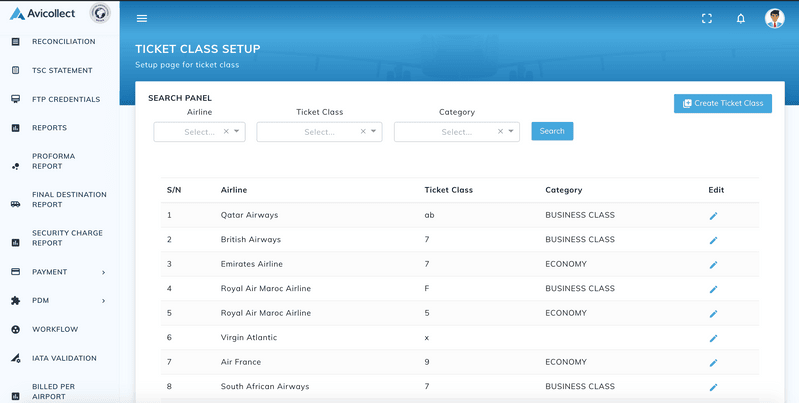Screen dimensions: 800x403
Task: Edit the Qatar Airways row
Action: click(x=713, y=216)
